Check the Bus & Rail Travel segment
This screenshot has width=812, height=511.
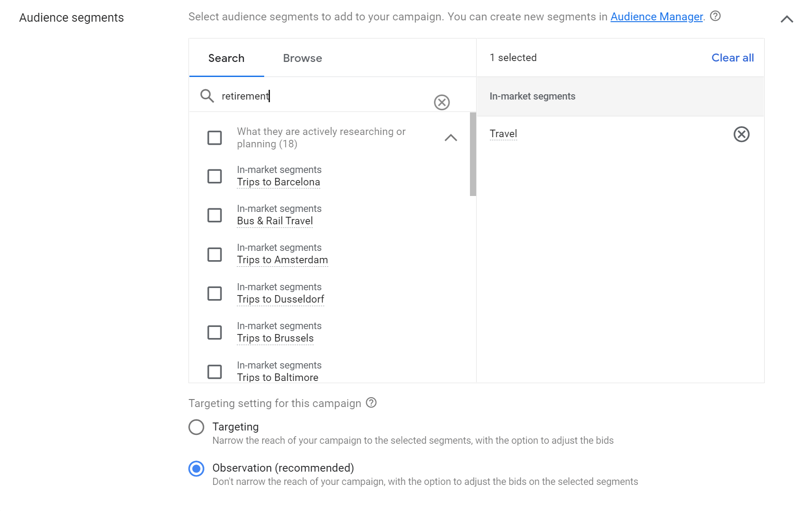click(215, 215)
